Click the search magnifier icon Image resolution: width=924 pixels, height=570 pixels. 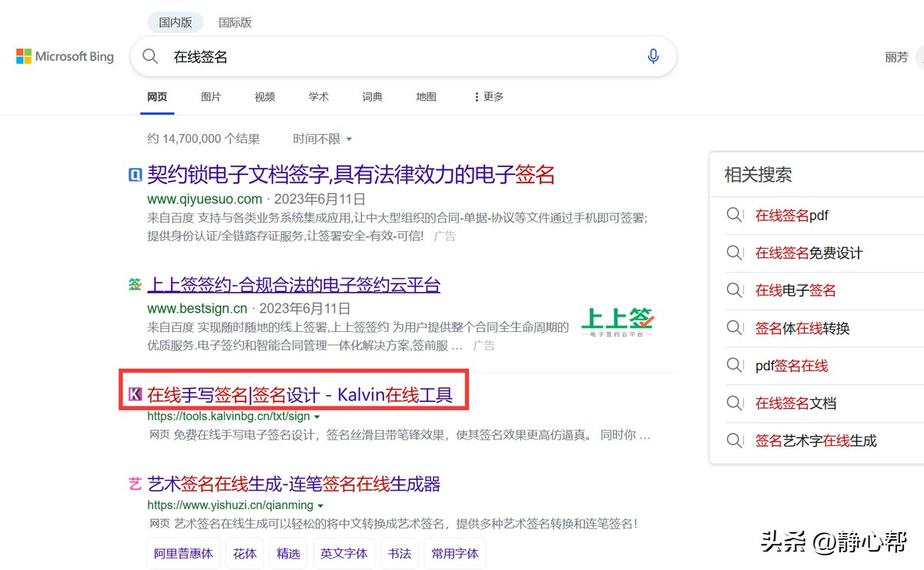(150, 56)
